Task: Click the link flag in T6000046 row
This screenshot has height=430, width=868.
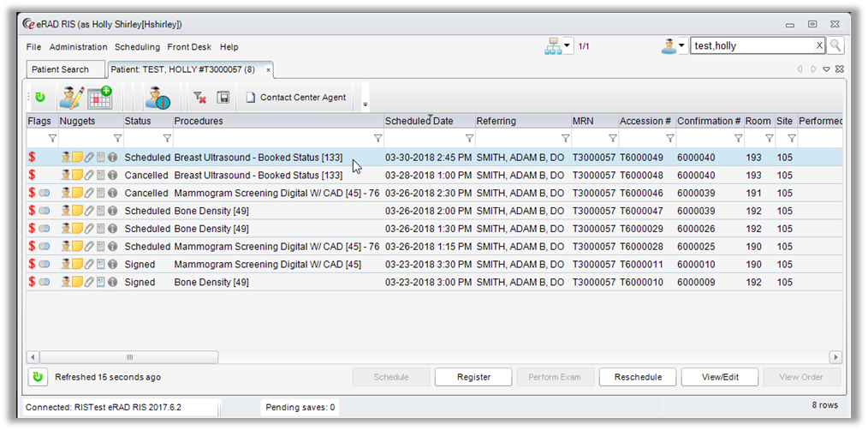Action: (45, 193)
